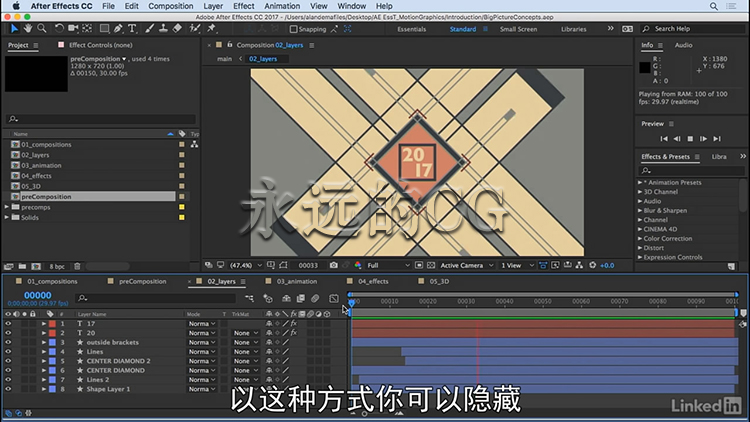Select the Roto Brush tool
Viewport: 750px width, 422px height.
coord(195,29)
